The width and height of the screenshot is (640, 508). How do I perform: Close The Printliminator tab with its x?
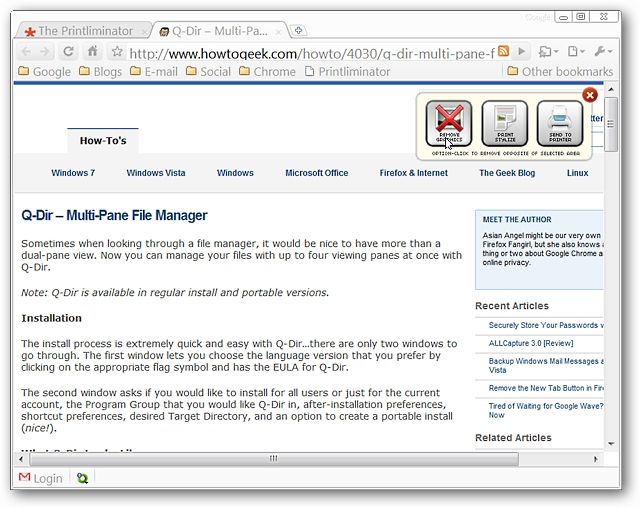point(144,32)
